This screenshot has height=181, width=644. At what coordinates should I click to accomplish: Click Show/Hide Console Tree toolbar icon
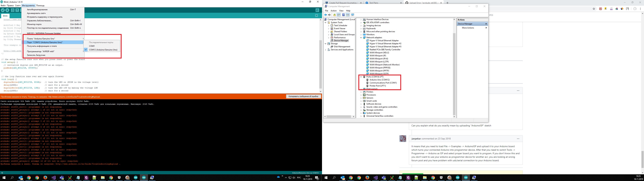339,15
